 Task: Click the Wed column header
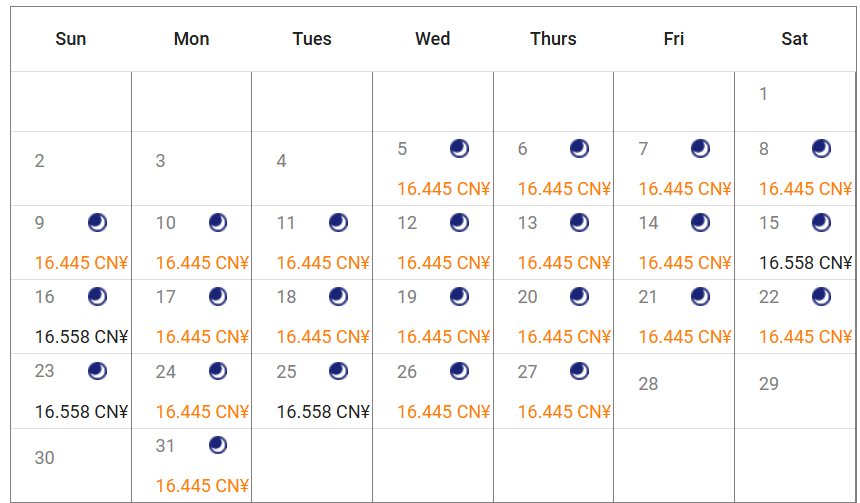(x=433, y=39)
